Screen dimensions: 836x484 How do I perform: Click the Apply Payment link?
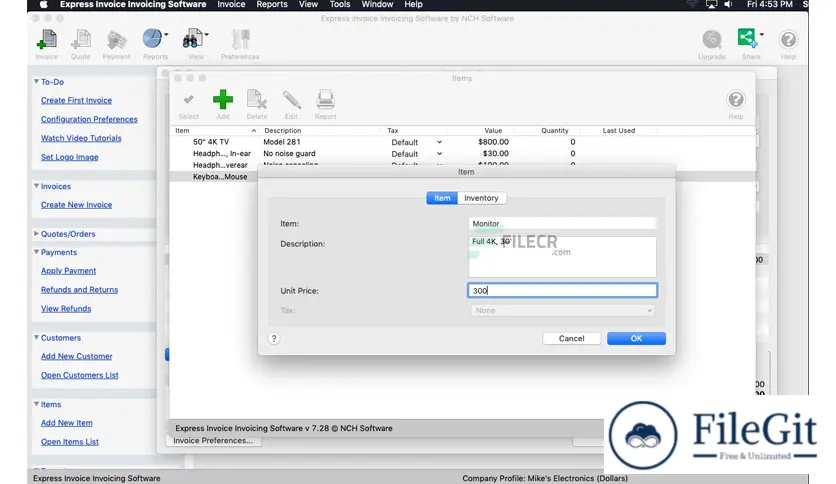(68, 271)
